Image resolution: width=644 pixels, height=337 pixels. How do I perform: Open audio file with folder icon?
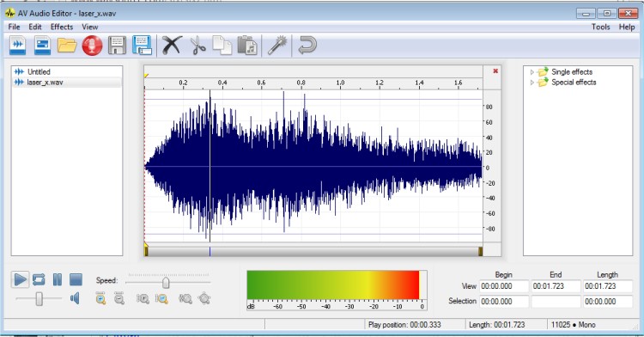coord(67,46)
